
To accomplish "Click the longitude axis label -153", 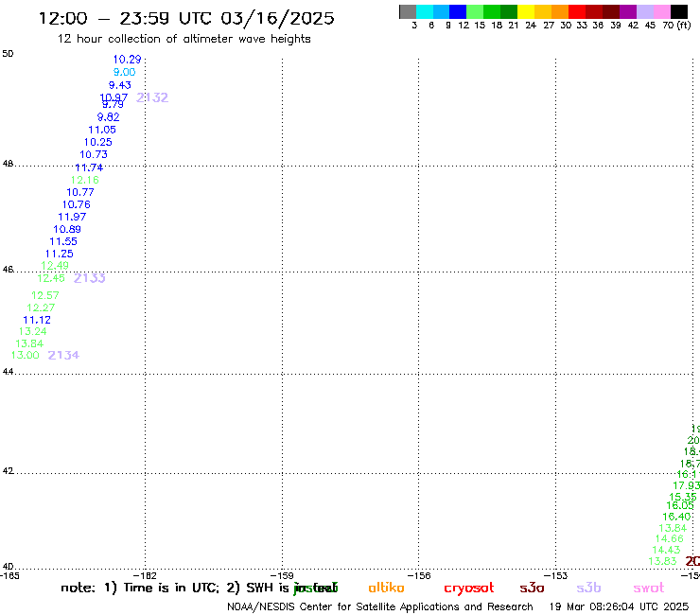I will coord(556,575).
